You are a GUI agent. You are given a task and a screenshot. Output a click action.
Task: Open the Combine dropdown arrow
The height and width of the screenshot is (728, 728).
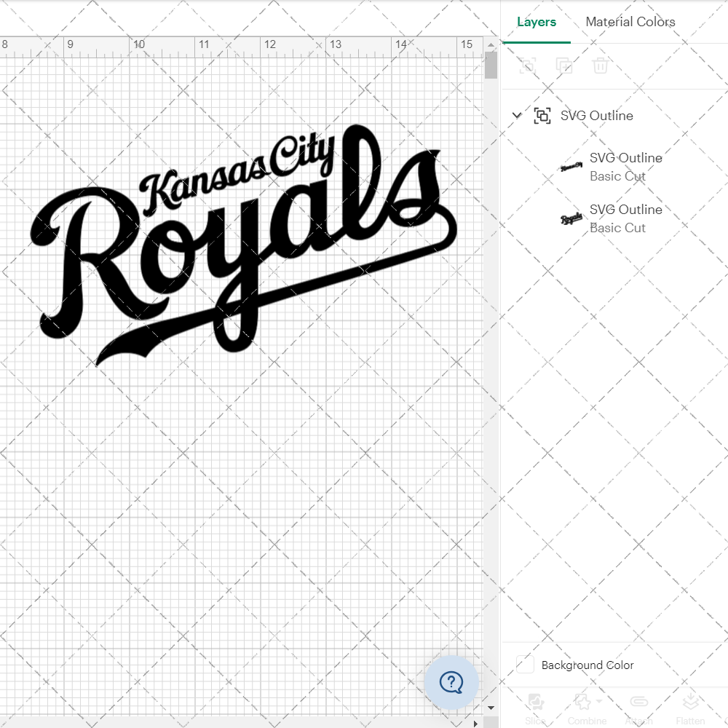click(x=599, y=701)
